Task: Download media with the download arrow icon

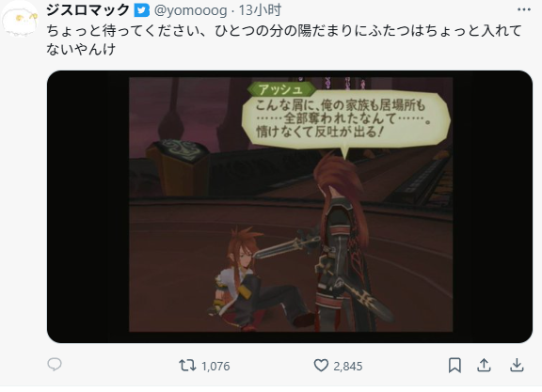Action: (x=517, y=365)
